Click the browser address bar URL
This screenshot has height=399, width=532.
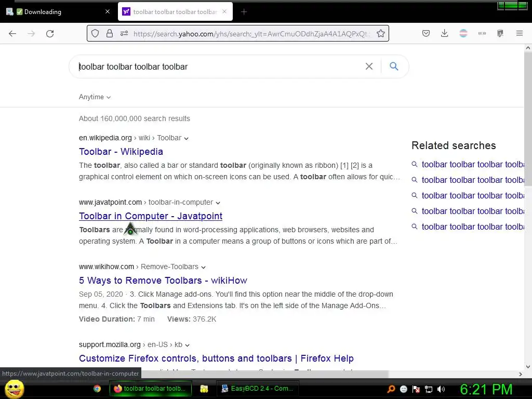(251, 34)
